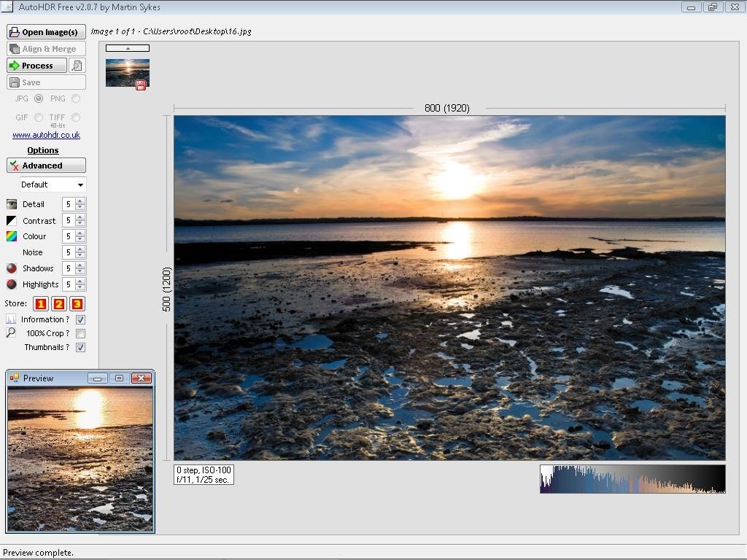
Task: Choose the TIFF 48-bit radio button
Action: (x=76, y=117)
